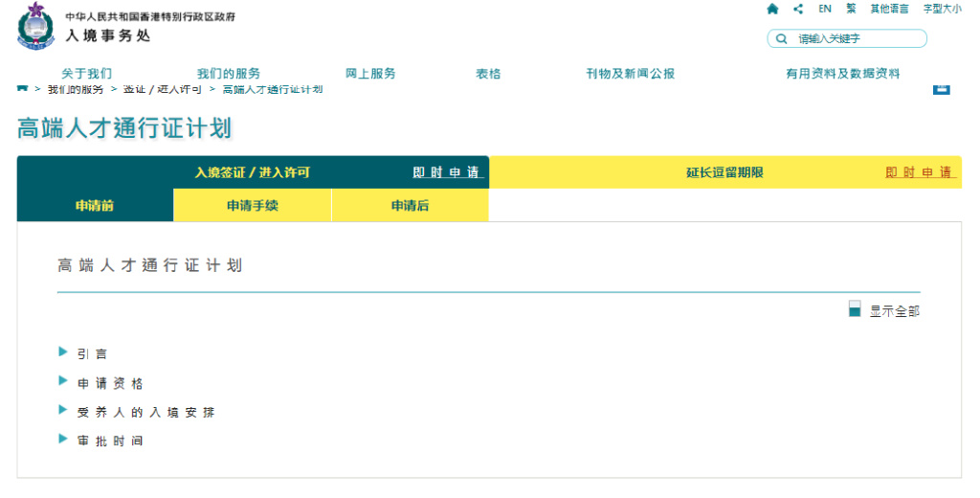
Task: Open the 表格 menu
Action: [x=488, y=74]
